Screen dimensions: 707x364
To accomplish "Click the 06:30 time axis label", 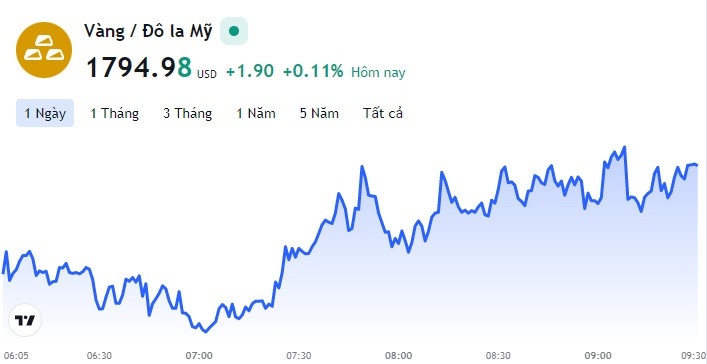I will point(99,355).
